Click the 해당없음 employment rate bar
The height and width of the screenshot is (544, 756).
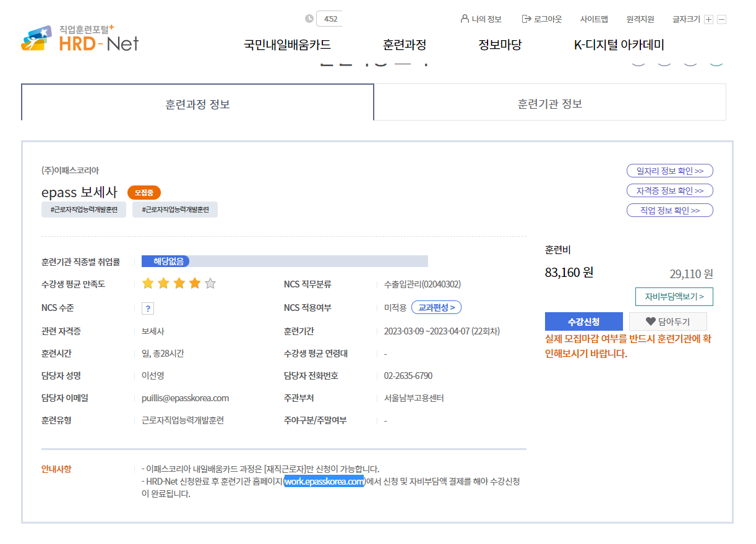click(x=285, y=261)
